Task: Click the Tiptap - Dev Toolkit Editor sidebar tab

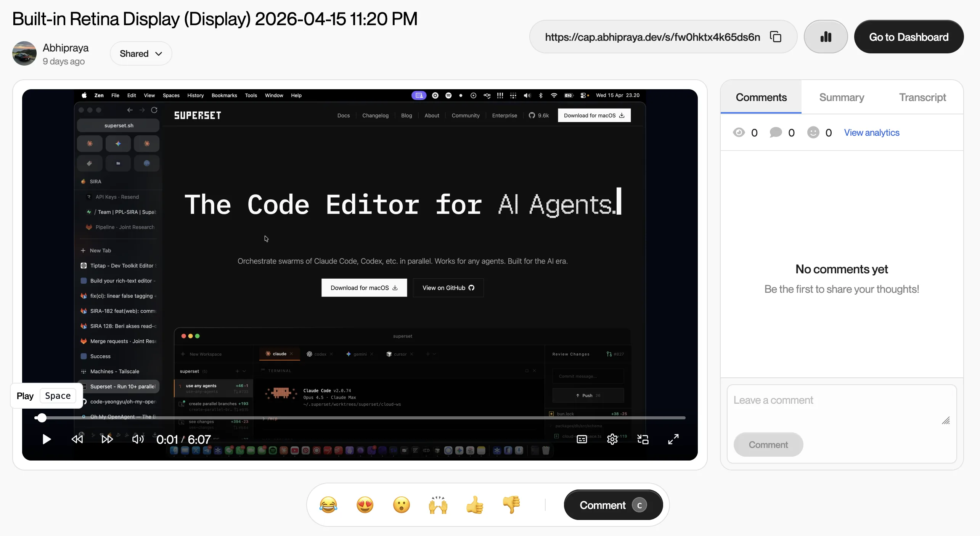Action: (x=118, y=266)
